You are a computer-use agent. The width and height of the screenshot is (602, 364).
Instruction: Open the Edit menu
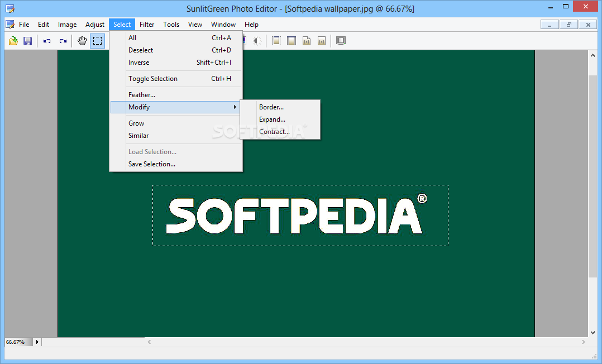click(x=44, y=25)
